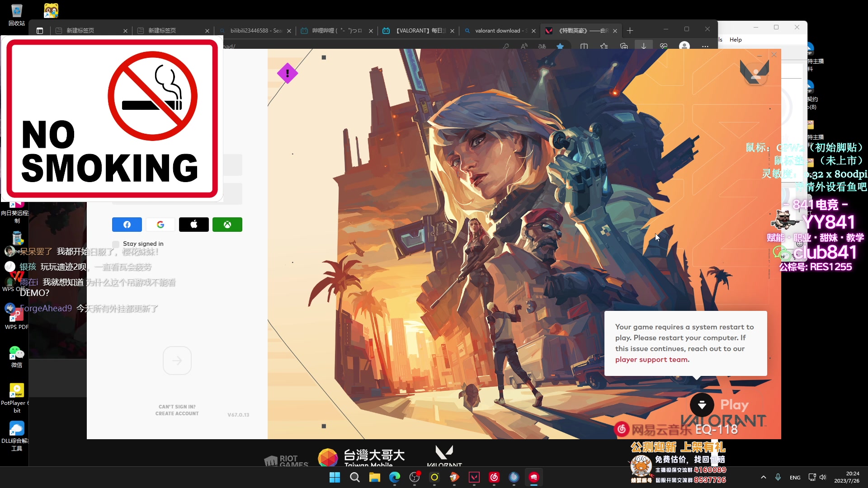Open File Explorer from taskbar
Screen dimensions: 868x488
tap(375, 478)
